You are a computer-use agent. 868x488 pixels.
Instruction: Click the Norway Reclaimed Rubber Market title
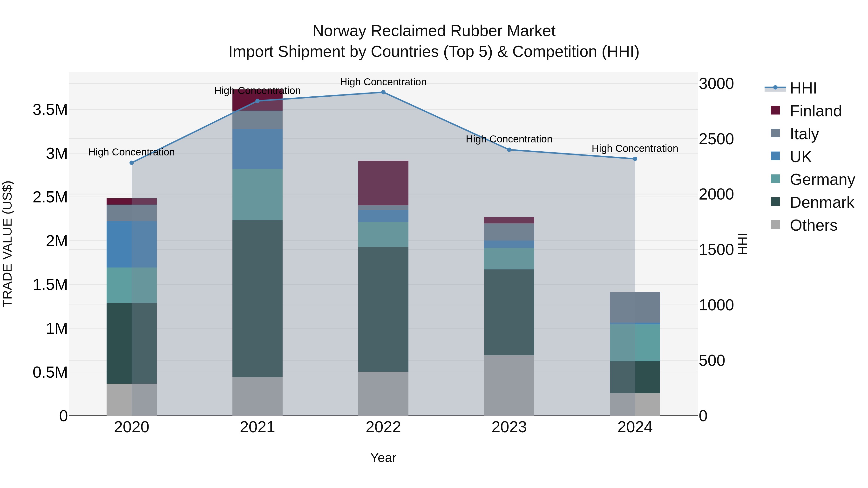tap(434, 31)
